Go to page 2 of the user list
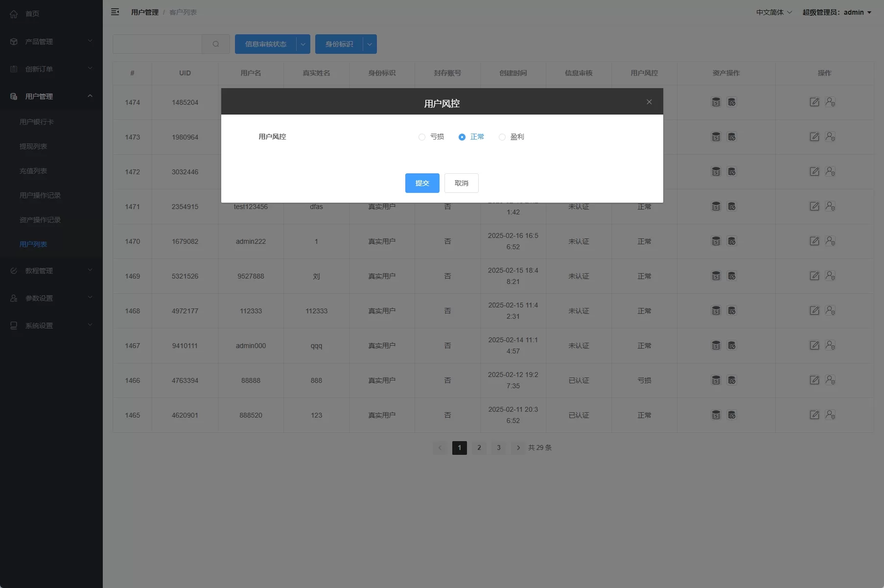884x588 pixels. click(x=479, y=447)
